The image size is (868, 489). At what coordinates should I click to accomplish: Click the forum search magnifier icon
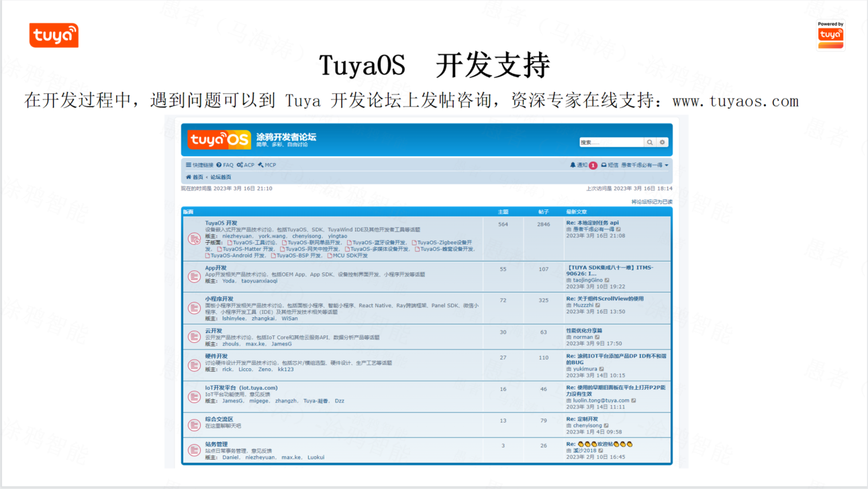tap(650, 142)
